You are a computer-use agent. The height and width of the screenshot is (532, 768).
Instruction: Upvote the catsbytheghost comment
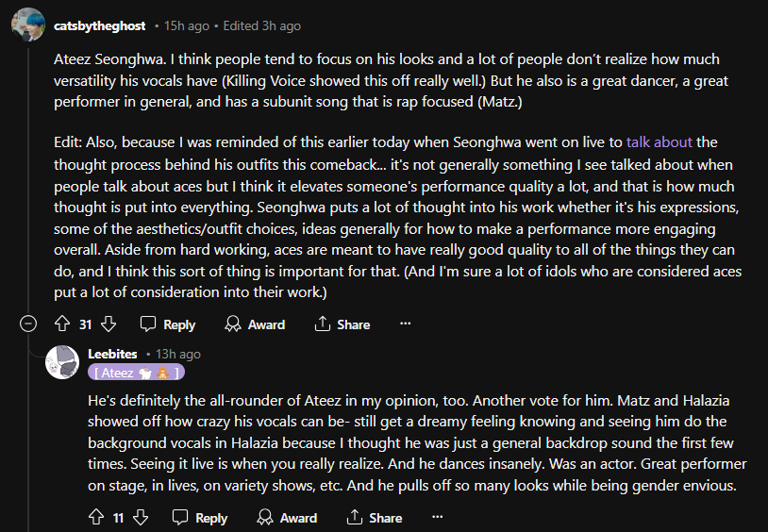tap(63, 324)
